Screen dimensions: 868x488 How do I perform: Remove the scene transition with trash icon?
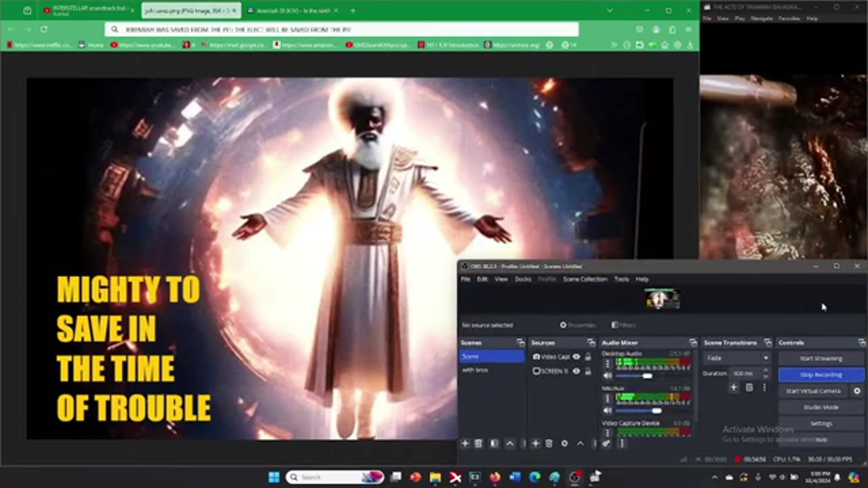pos(749,388)
